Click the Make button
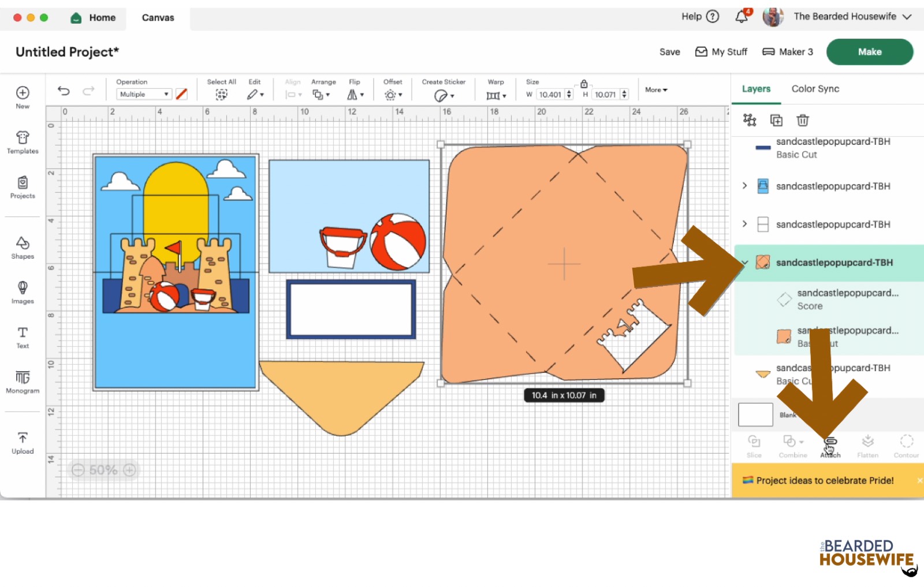Image resolution: width=924 pixels, height=587 pixels. 870,52
